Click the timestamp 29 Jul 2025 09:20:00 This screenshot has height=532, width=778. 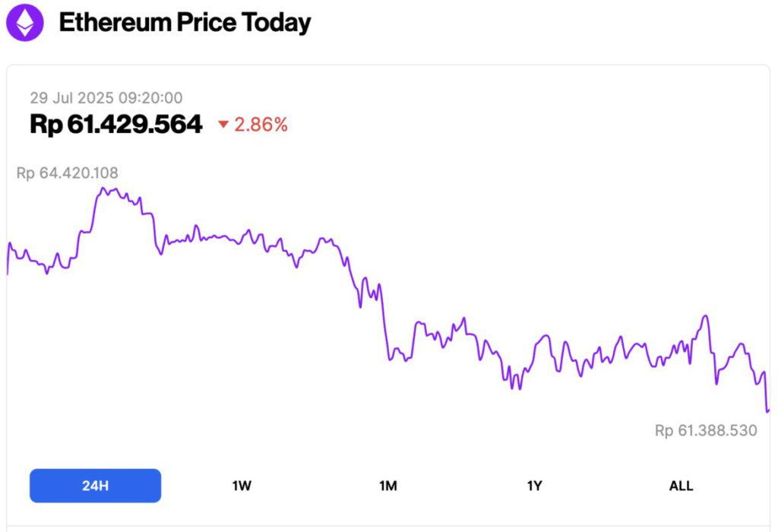tap(106, 97)
